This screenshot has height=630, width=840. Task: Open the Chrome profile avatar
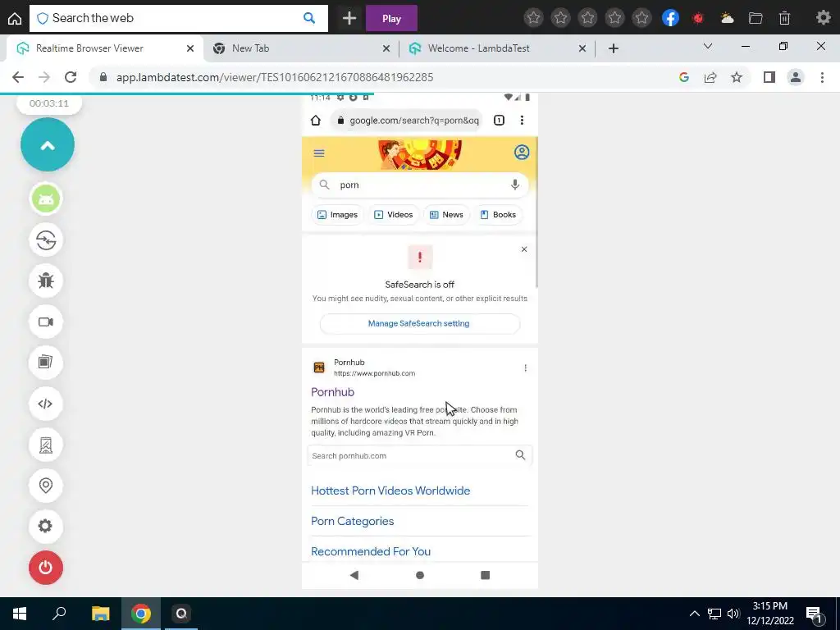796,77
